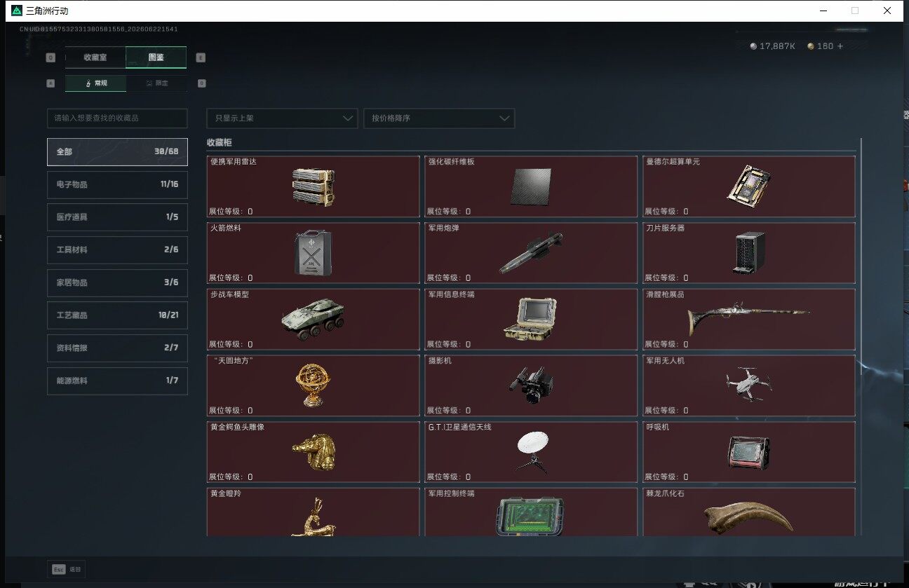
Task: Switch to the 收藏室 tab
Action: point(95,57)
